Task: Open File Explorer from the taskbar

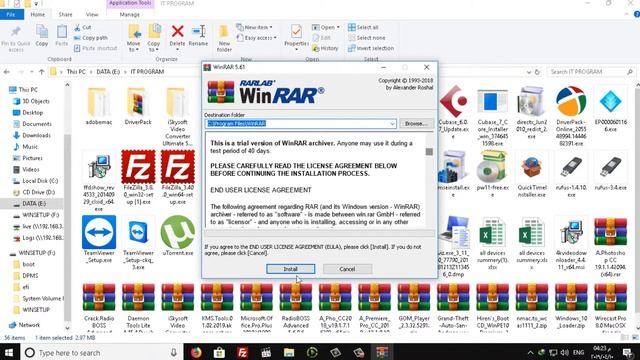Action: coord(289,352)
